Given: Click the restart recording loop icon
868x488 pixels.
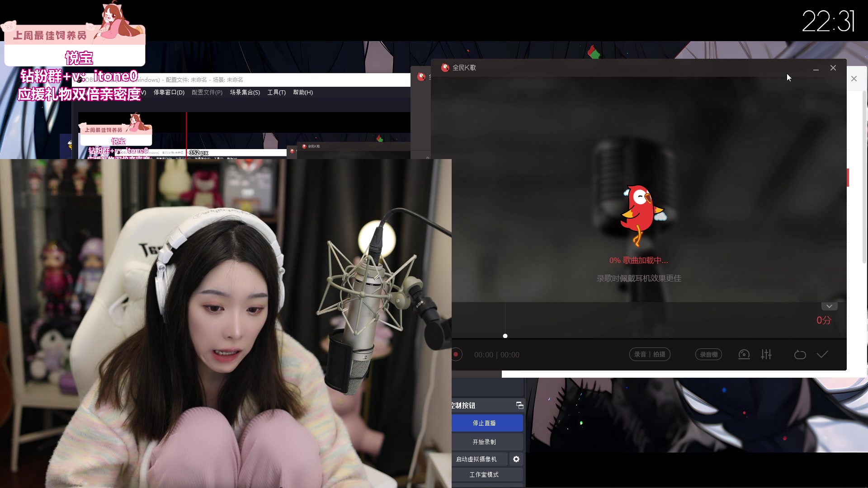Looking at the screenshot, I should point(800,355).
